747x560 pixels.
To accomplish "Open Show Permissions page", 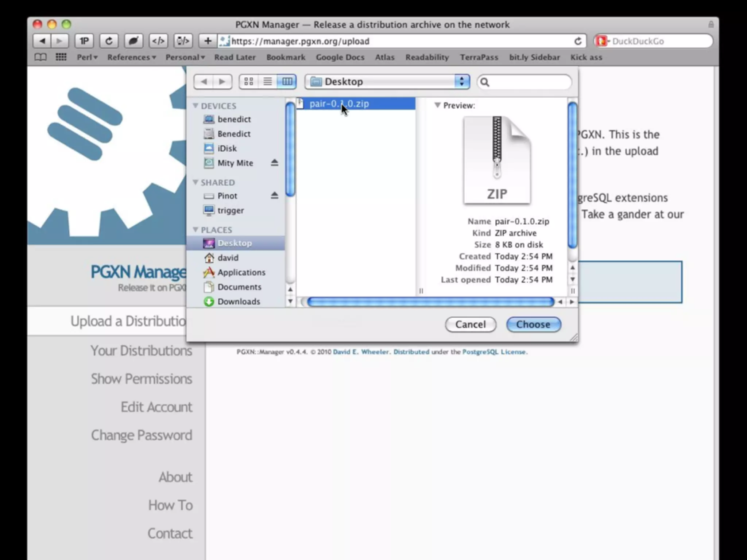I will coord(142,379).
